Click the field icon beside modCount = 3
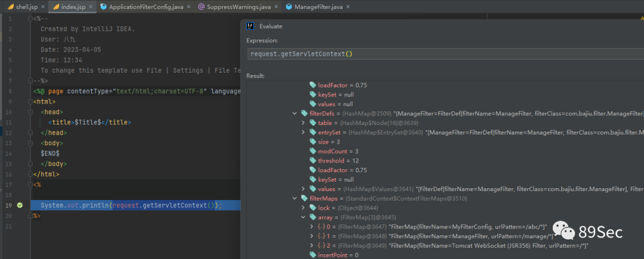Screen dimensions: 644x259 coord(313,151)
